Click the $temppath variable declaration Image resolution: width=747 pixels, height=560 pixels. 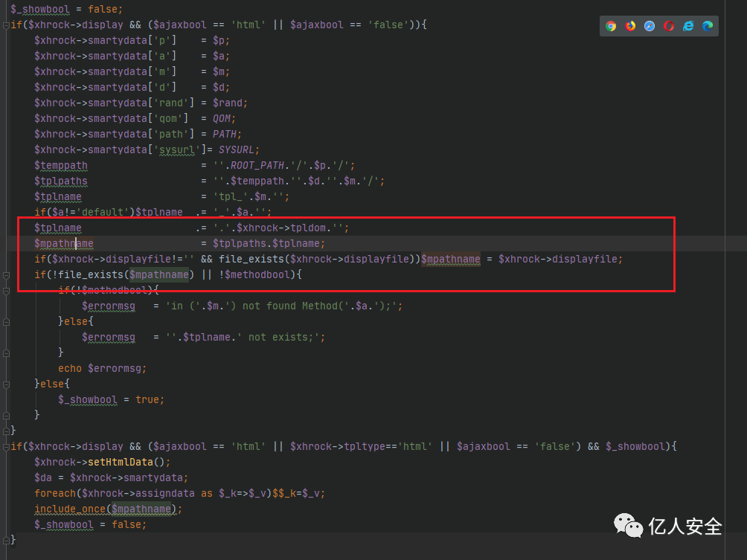point(61,166)
